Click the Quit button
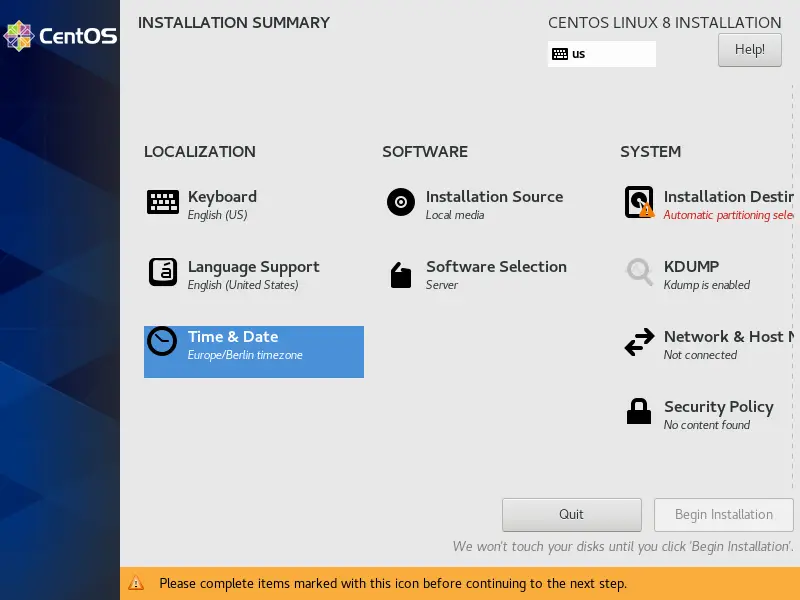This screenshot has height=600, width=800. point(571,514)
